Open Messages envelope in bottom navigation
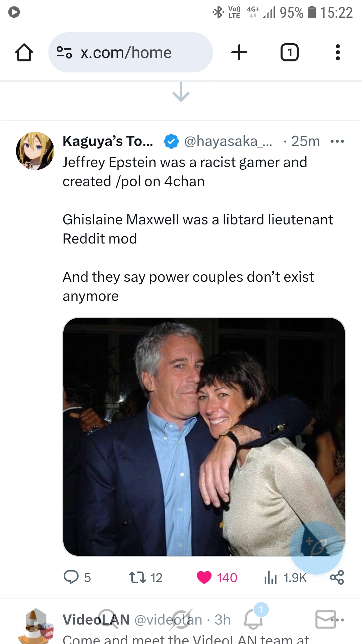The width and height of the screenshot is (362, 644). 325,619
